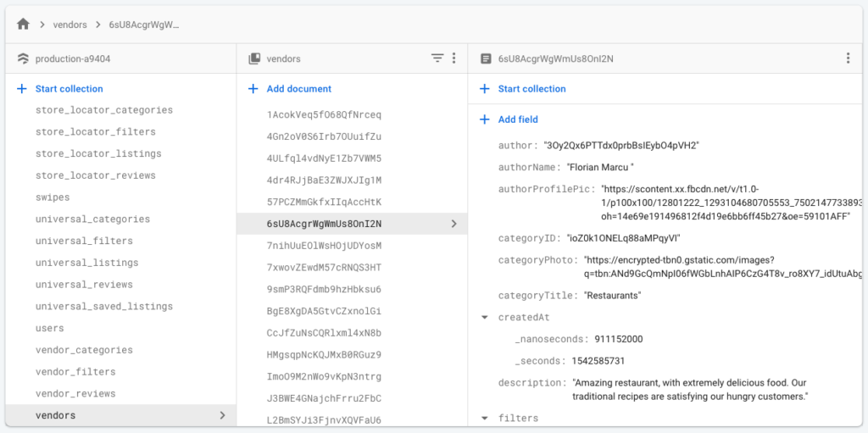
Task: Select document HMgsqpNcKQJMxB0RGuz9
Action: [x=324, y=354]
